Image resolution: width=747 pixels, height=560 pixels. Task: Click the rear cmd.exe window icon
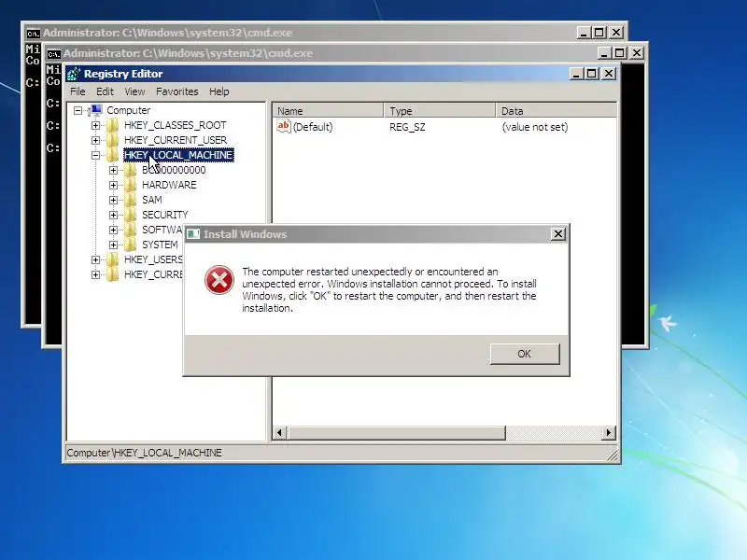pos(34,34)
